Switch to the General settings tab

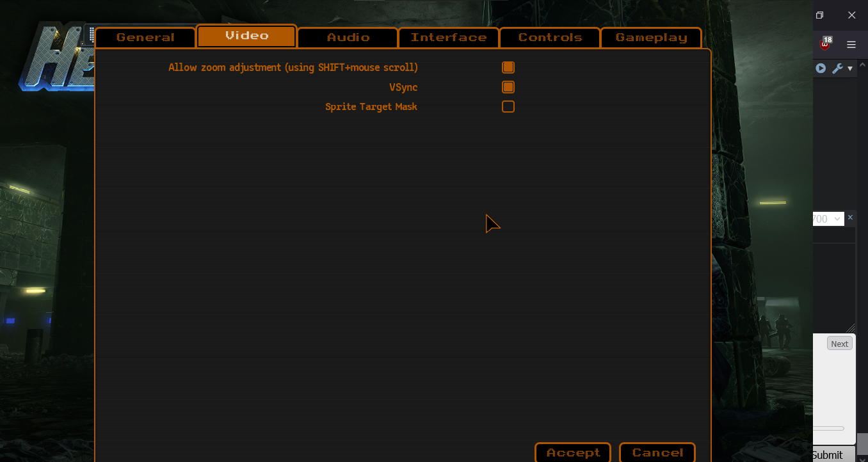click(145, 38)
